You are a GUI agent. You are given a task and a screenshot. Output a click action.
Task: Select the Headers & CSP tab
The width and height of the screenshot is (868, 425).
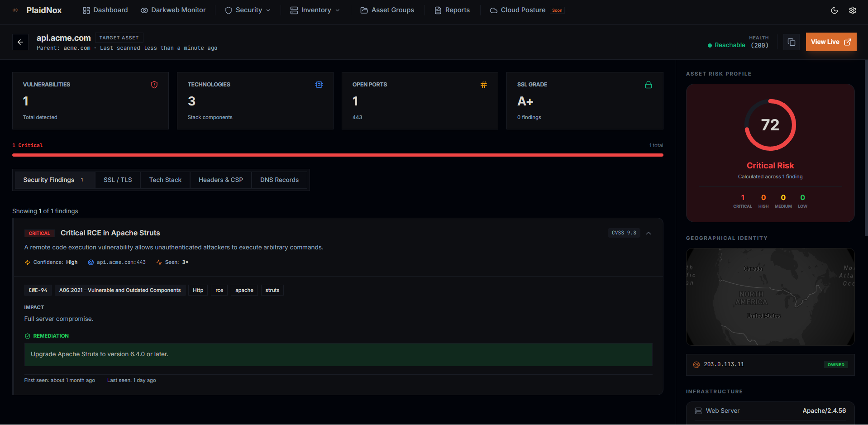coord(220,180)
